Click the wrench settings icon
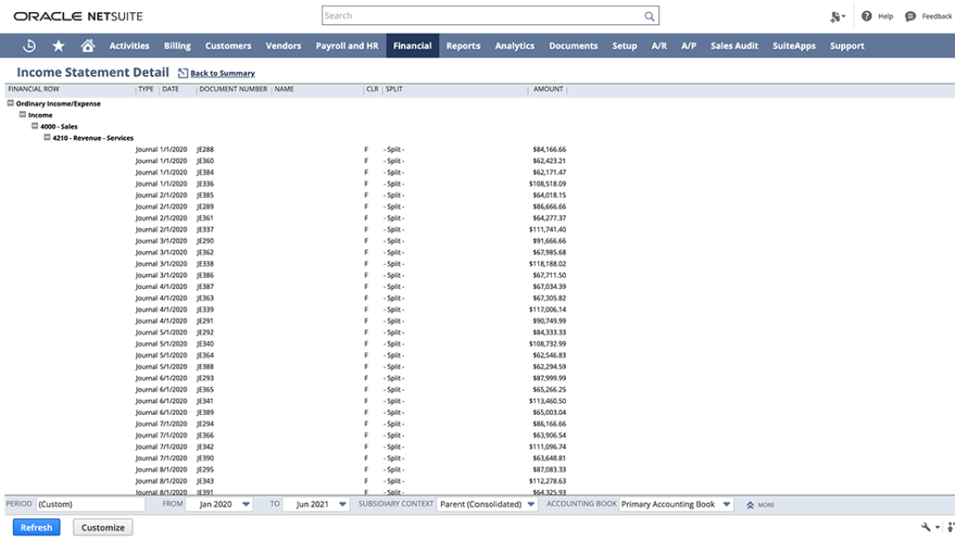The width and height of the screenshot is (955, 560). tap(928, 527)
